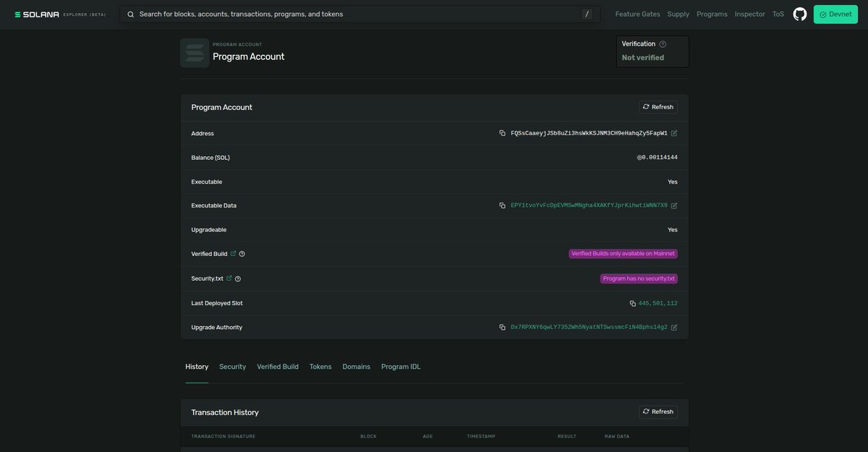The width and height of the screenshot is (868, 452).
Task: Refresh the Transaction History card
Action: [x=658, y=412]
